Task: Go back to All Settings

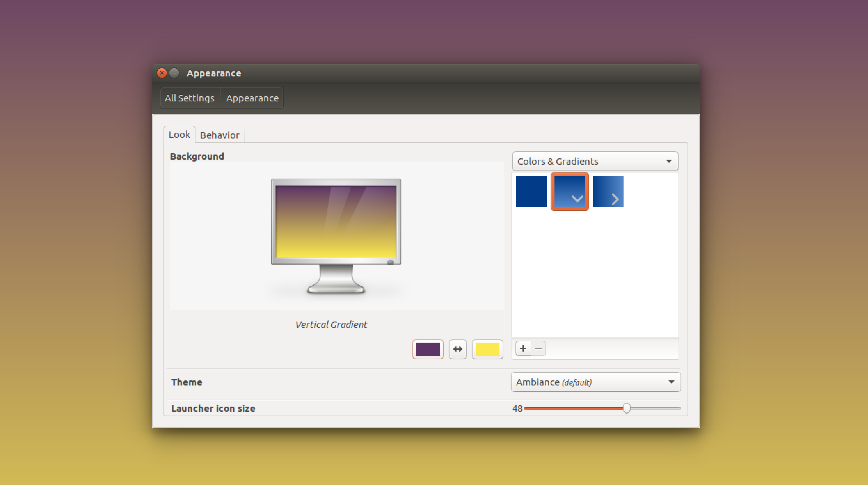Action: coord(189,98)
